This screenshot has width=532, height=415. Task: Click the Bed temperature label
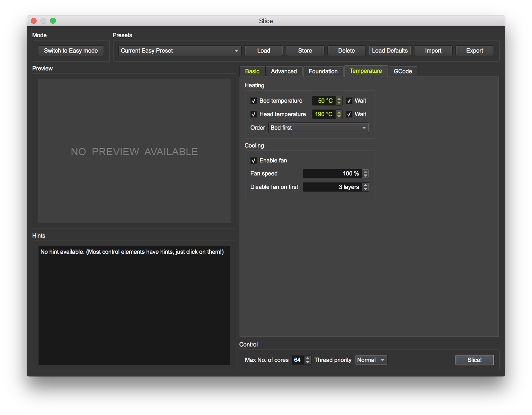(x=281, y=101)
